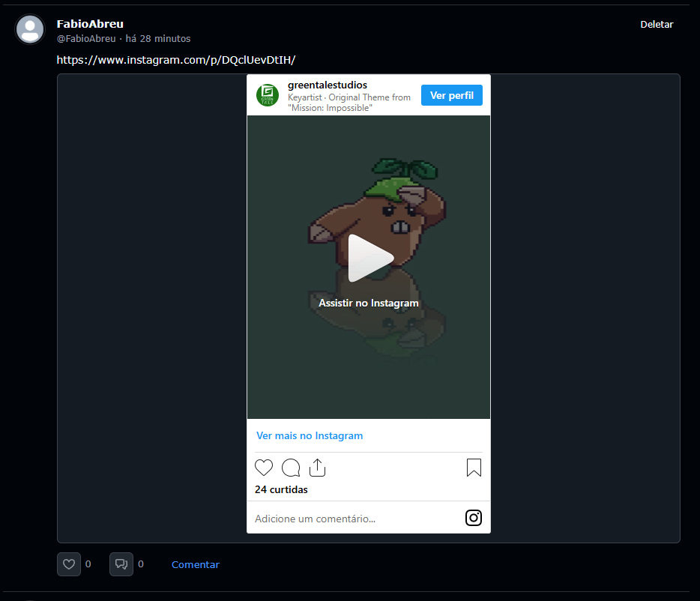Open comments using the speech bubble icon
Image resolution: width=700 pixels, height=601 pixels.
[x=291, y=467]
